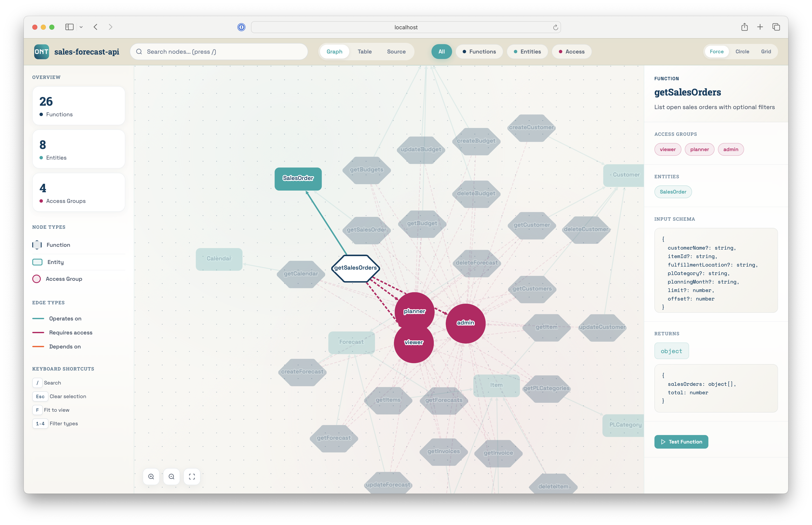Click the SalesOrder entity badge in details panel
Viewport: 812px width, 525px height.
673,192
